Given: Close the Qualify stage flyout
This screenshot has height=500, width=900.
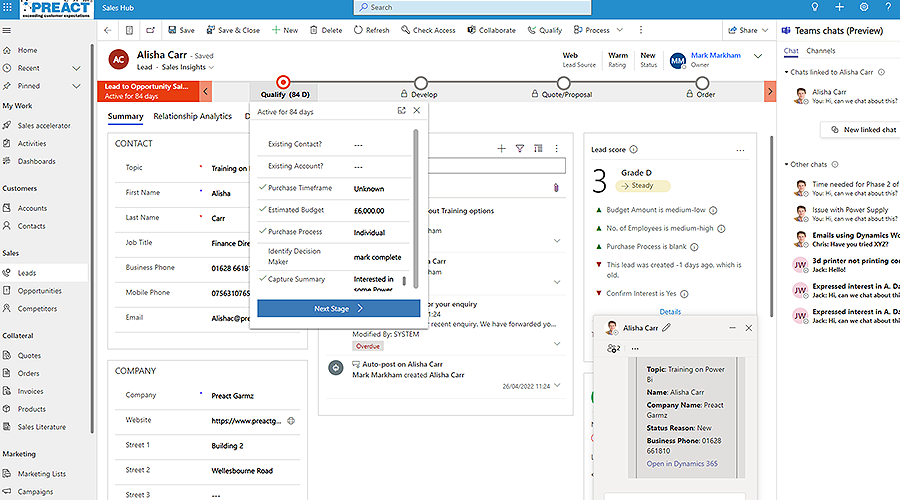Looking at the screenshot, I should 417,111.
